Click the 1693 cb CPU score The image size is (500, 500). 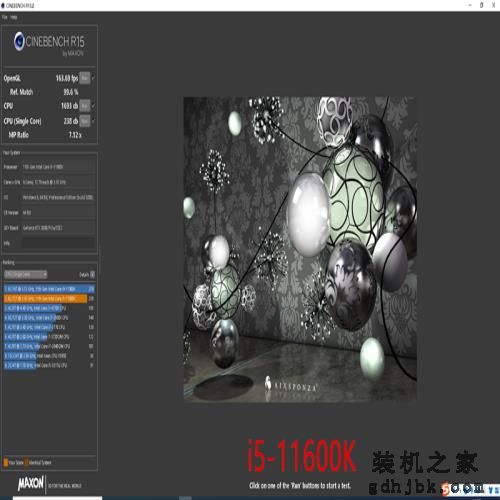(69, 106)
